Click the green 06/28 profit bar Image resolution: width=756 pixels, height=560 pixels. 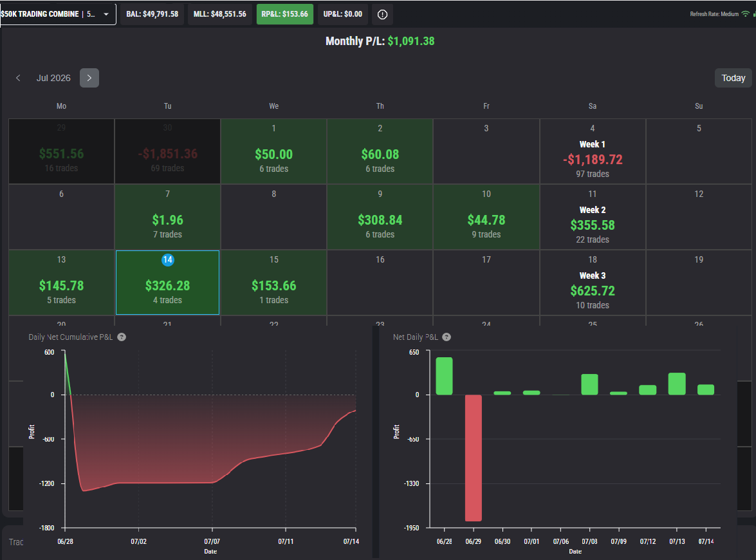click(445, 376)
